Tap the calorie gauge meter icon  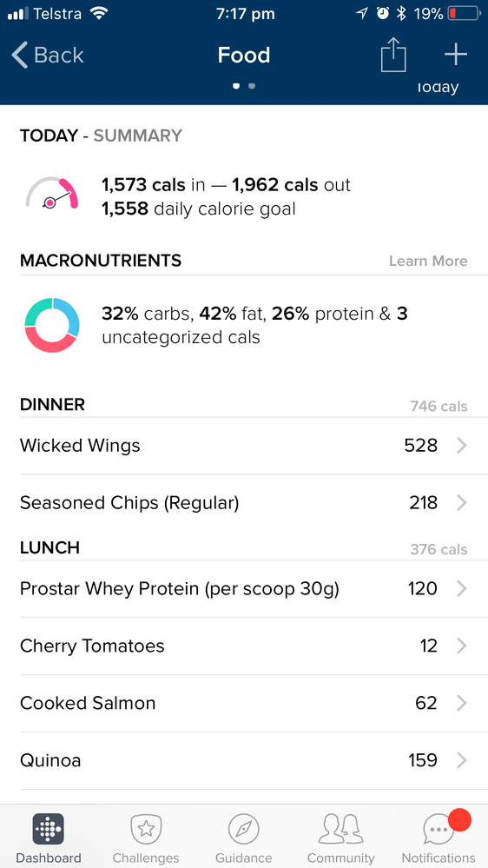[x=52, y=193]
